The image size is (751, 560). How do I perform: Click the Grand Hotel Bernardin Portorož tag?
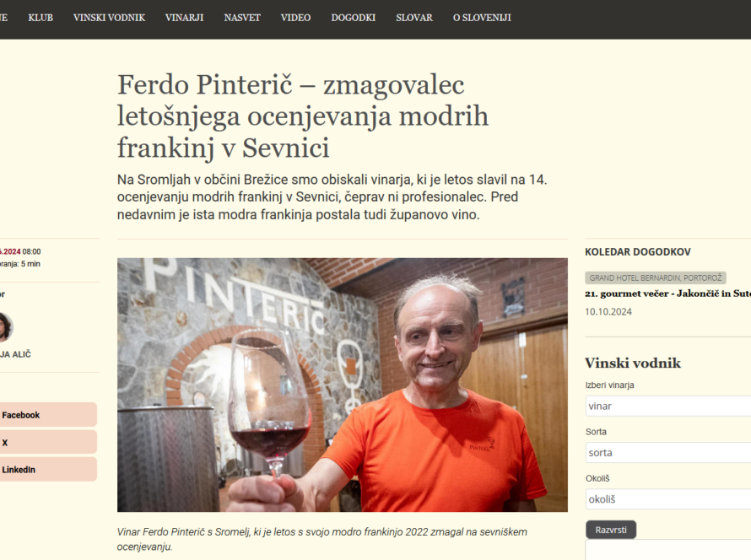(x=655, y=277)
